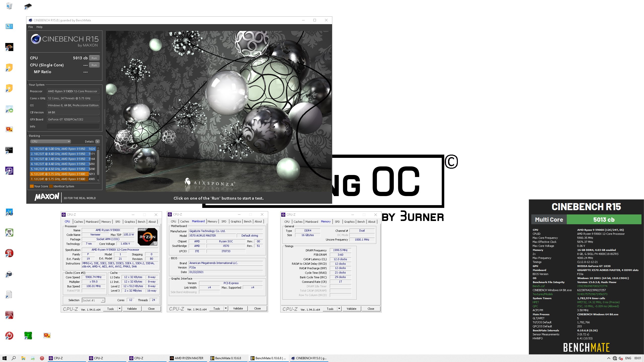The width and height of the screenshot is (644, 362).
Task: Open Bench tab in CPU-Z Processor window
Action: point(141,222)
